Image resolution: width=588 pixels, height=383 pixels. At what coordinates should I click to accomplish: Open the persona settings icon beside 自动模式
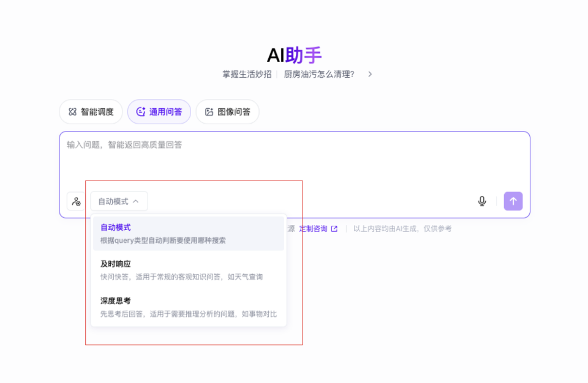[x=76, y=201]
